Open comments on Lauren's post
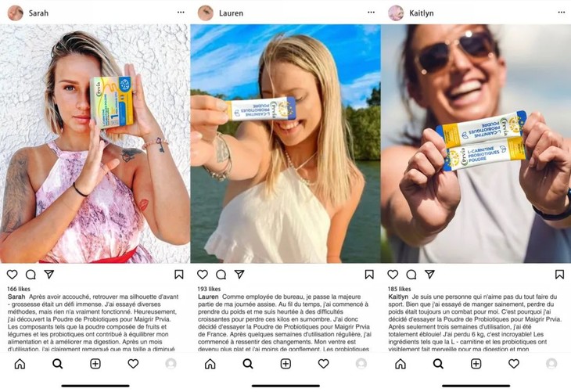 [x=221, y=275]
